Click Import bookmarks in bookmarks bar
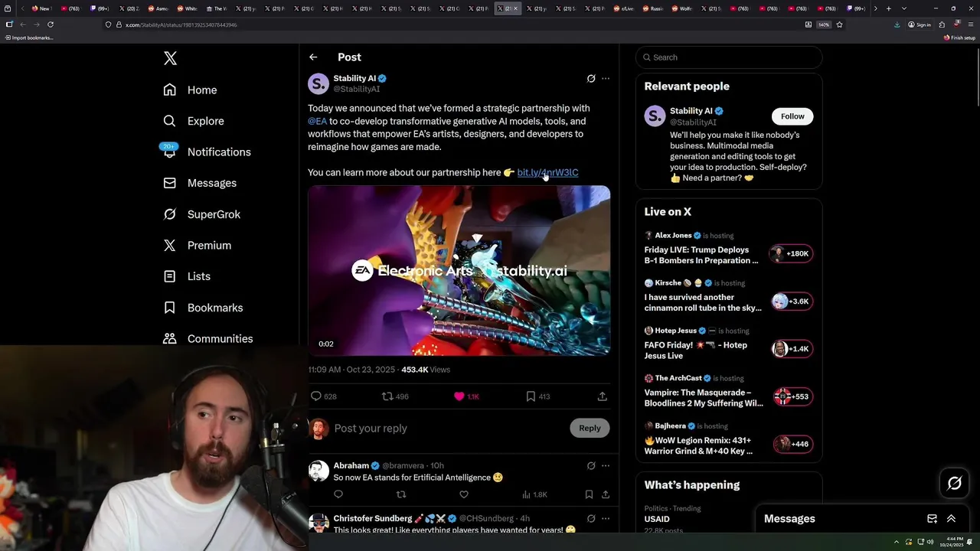The image size is (980, 551). 29,37
